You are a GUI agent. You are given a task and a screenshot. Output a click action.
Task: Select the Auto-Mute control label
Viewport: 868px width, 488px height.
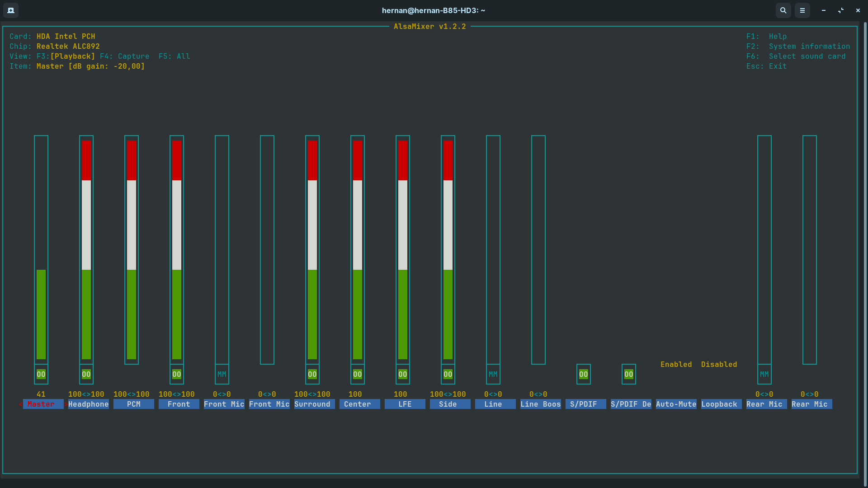[x=676, y=404]
